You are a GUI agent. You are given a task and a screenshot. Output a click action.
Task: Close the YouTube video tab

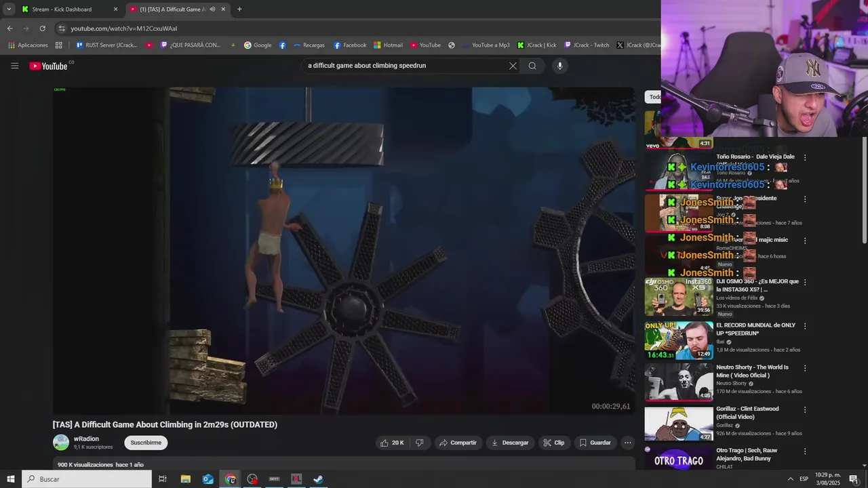tap(223, 9)
